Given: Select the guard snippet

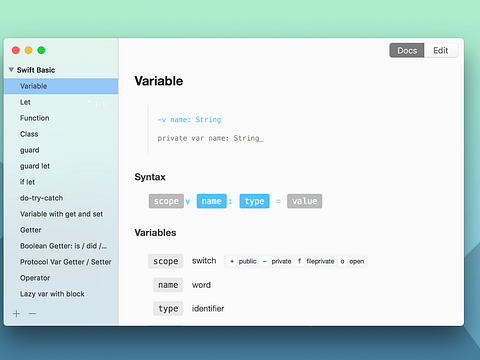Looking at the screenshot, I should tap(61, 150).
